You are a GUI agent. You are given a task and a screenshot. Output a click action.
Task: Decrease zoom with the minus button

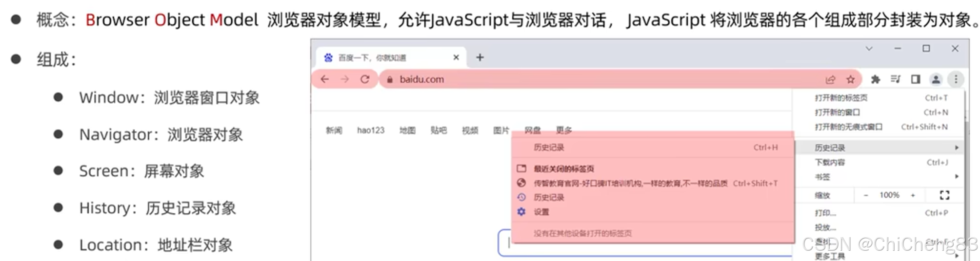pyautogui.click(x=866, y=195)
